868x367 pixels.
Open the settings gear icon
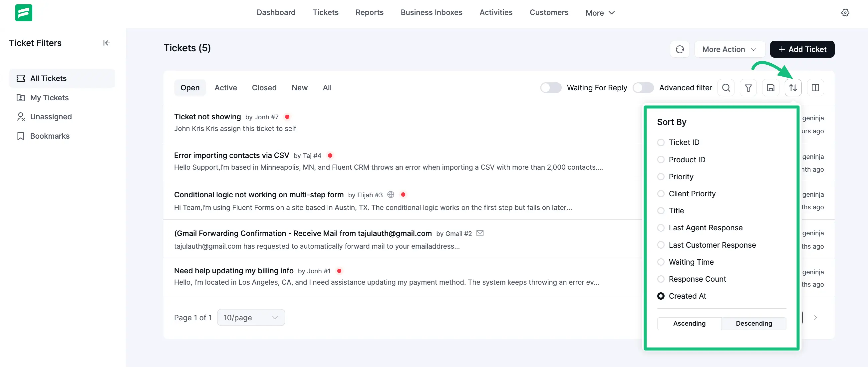tap(845, 12)
